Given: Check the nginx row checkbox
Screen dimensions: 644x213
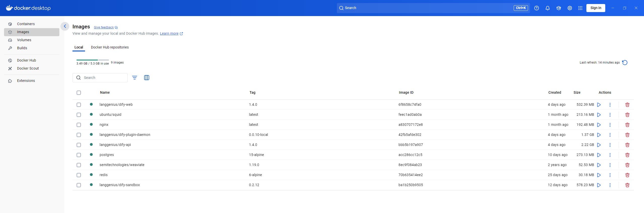Looking at the screenshot, I should pos(79,125).
